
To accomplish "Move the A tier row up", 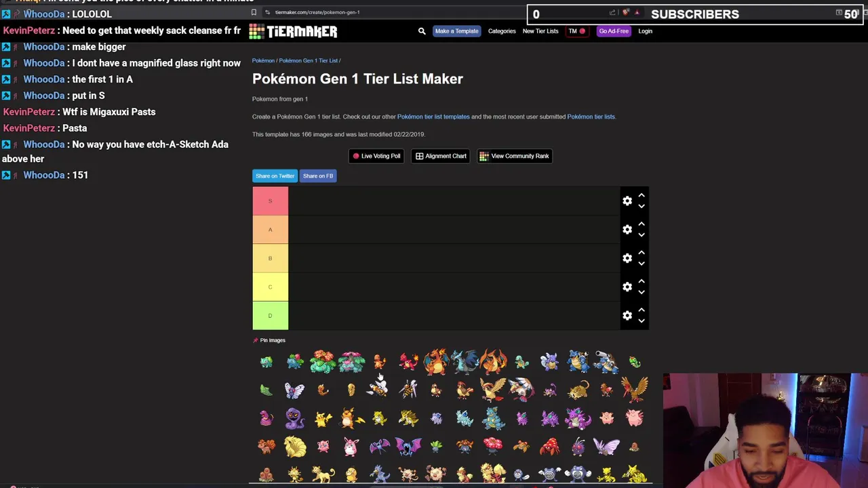I will coord(641,224).
